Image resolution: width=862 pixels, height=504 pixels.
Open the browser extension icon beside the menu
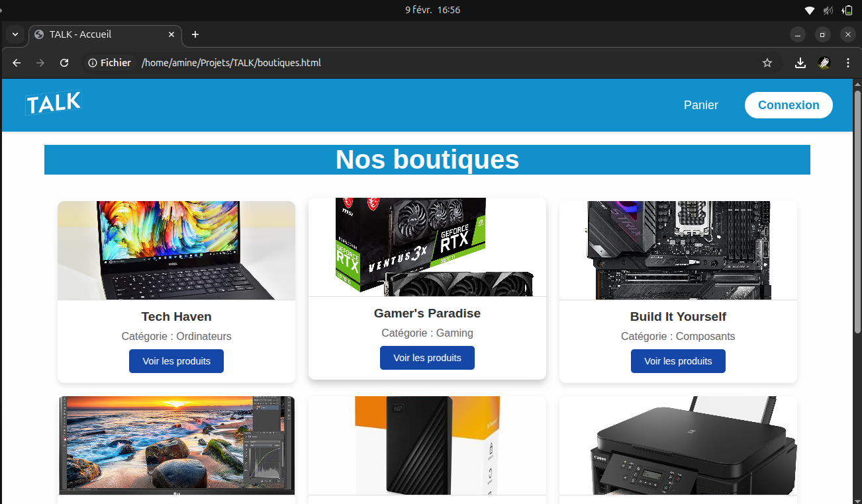click(x=824, y=63)
